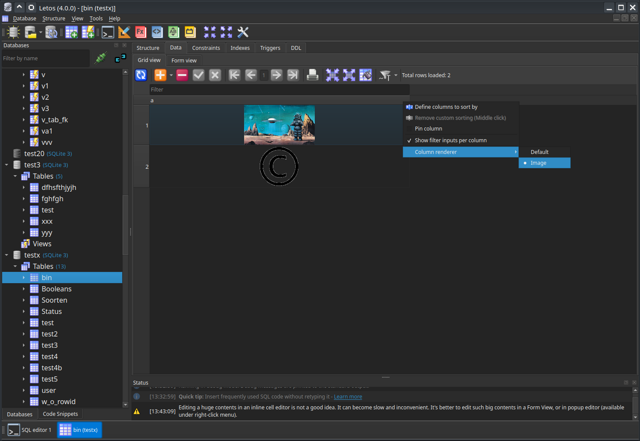This screenshot has width=640, height=441.
Task: Delete selected row with red minus icon
Action: (x=182, y=75)
